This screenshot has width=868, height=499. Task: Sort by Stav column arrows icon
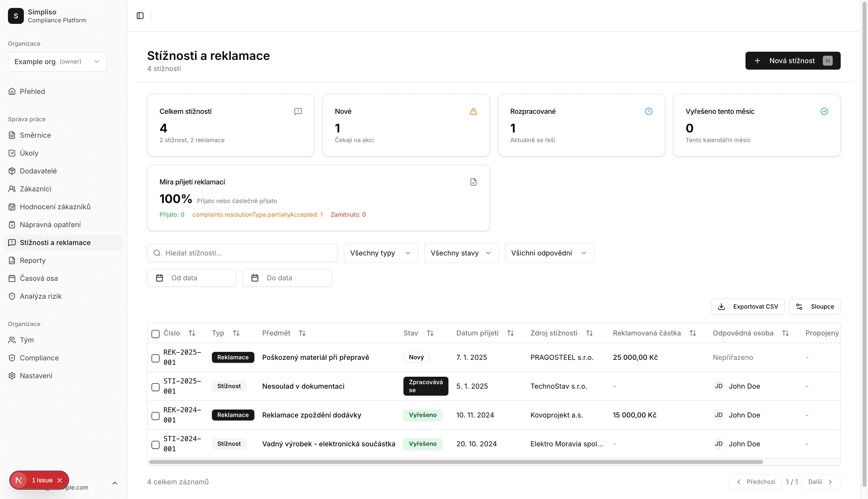pyautogui.click(x=430, y=333)
